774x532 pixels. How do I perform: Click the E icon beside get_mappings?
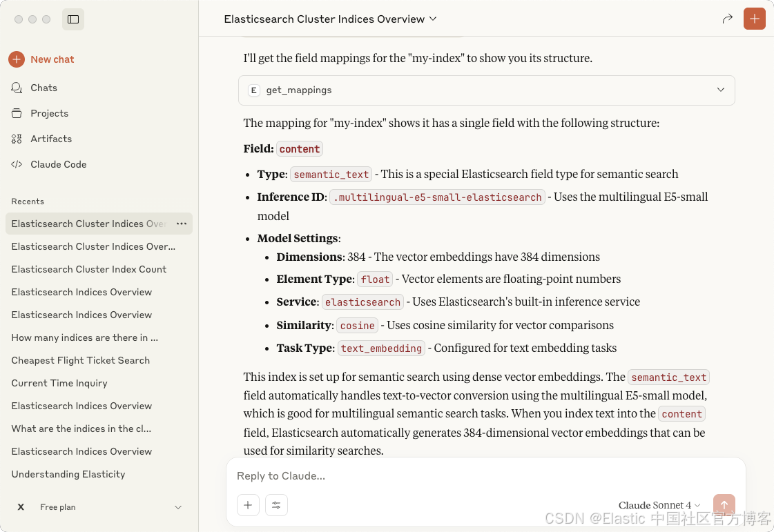[253, 90]
